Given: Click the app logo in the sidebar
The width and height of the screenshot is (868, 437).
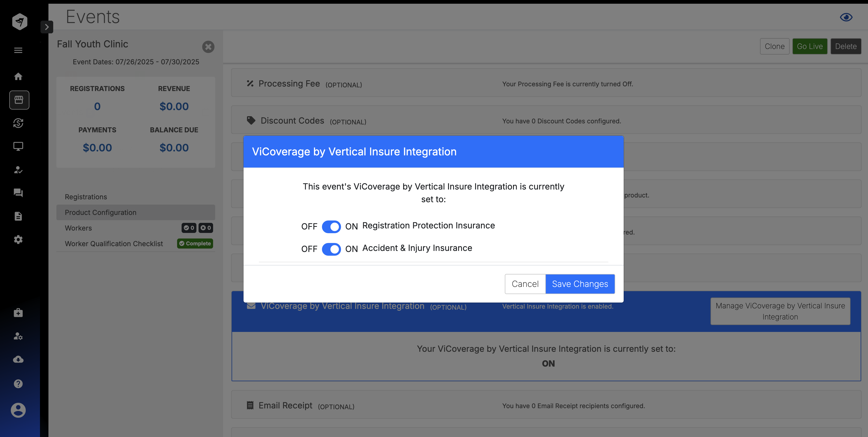Looking at the screenshot, I should pos(20,21).
